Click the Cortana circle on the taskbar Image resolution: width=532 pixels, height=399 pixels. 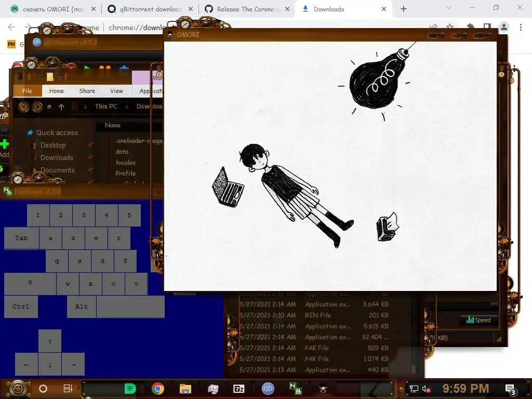pos(43,389)
